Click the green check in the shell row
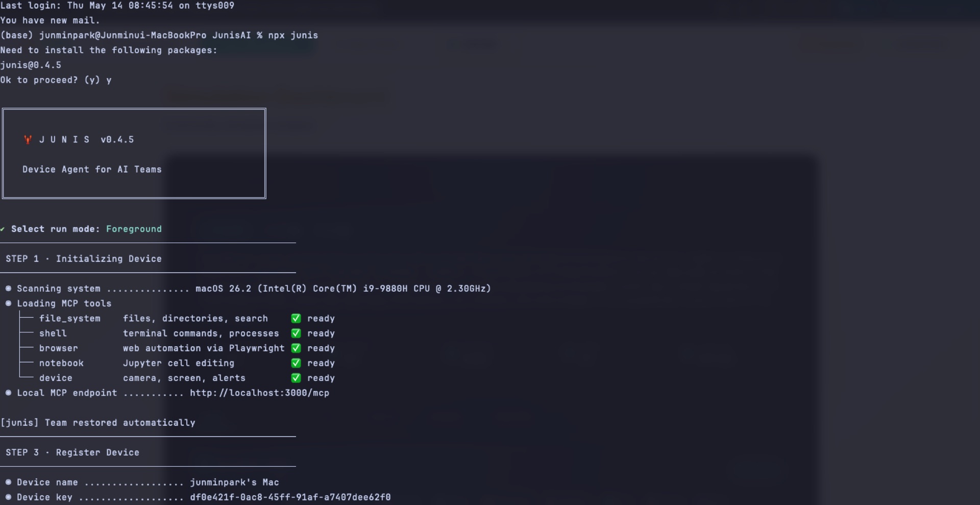This screenshot has width=980, height=505. [296, 333]
